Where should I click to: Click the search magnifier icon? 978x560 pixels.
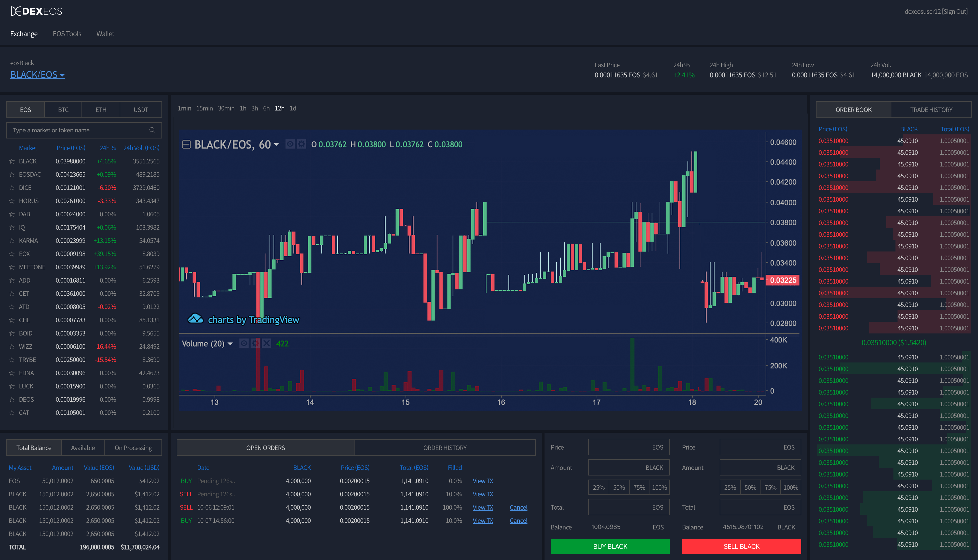[152, 130]
